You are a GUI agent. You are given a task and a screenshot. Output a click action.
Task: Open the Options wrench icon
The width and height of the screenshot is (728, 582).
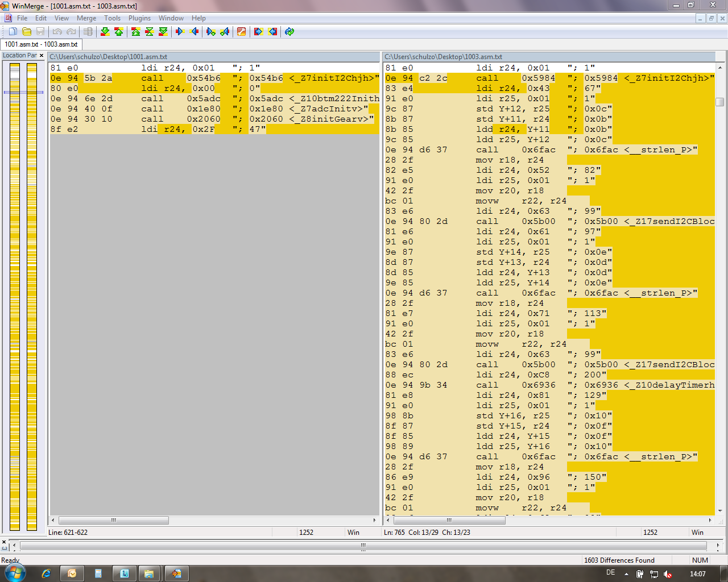click(242, 32)
